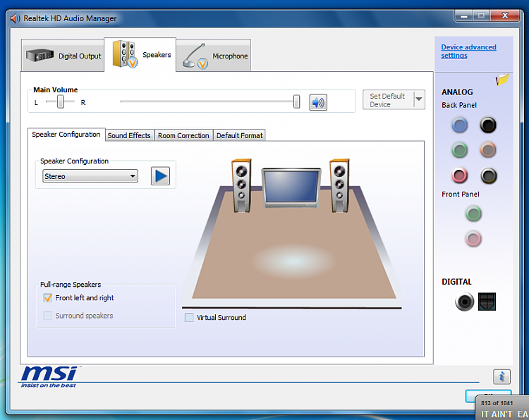Click the blue back panel jack
The height and width of the screenshot is (420, 529).
[x=459, y=125]
